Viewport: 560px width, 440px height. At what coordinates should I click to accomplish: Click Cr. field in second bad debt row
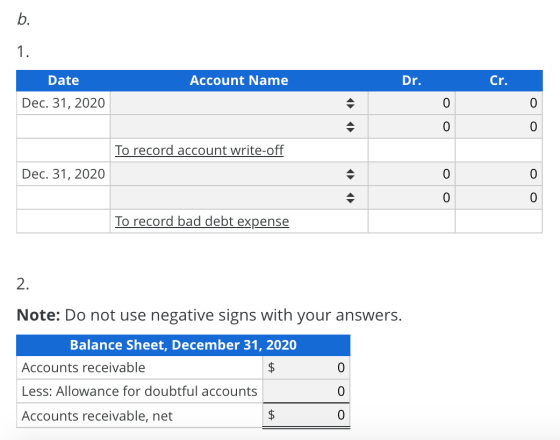499,198
